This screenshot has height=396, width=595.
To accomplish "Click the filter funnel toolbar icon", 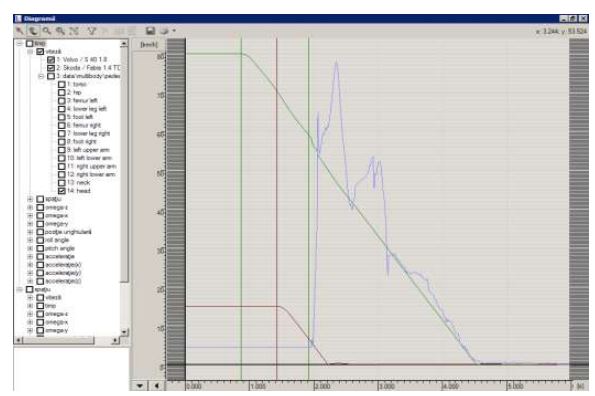I will pos(92,31).
